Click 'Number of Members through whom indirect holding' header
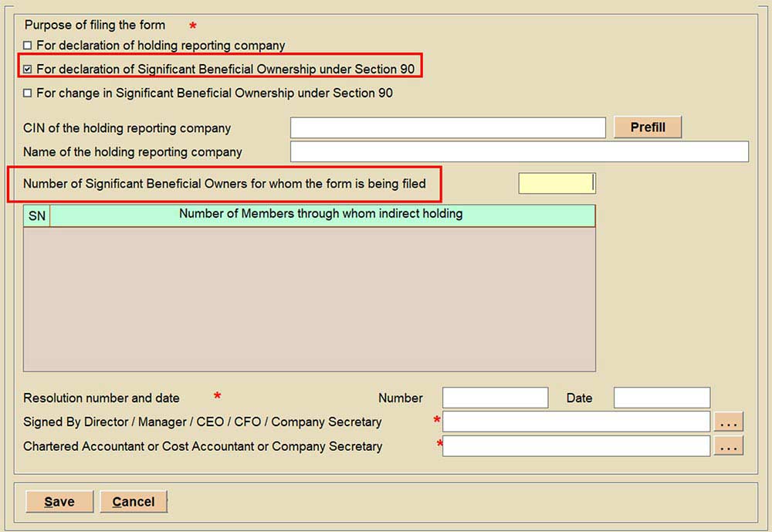 [x=321, y=215]
